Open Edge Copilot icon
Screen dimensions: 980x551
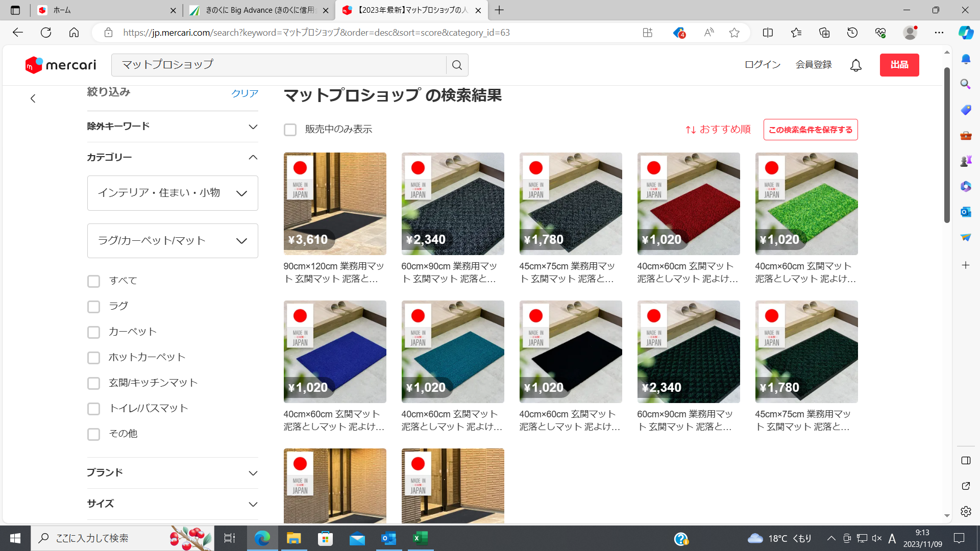(x=966, y=33)
